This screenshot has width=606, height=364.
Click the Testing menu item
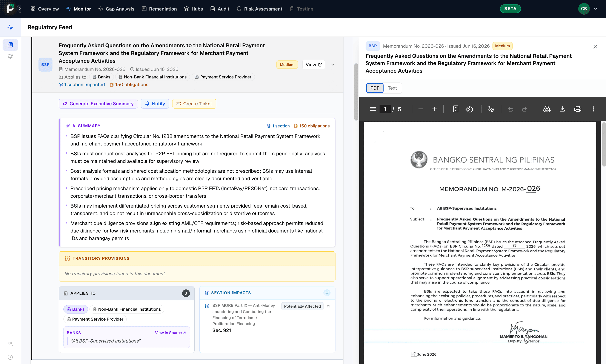click(x=302, y=9)
